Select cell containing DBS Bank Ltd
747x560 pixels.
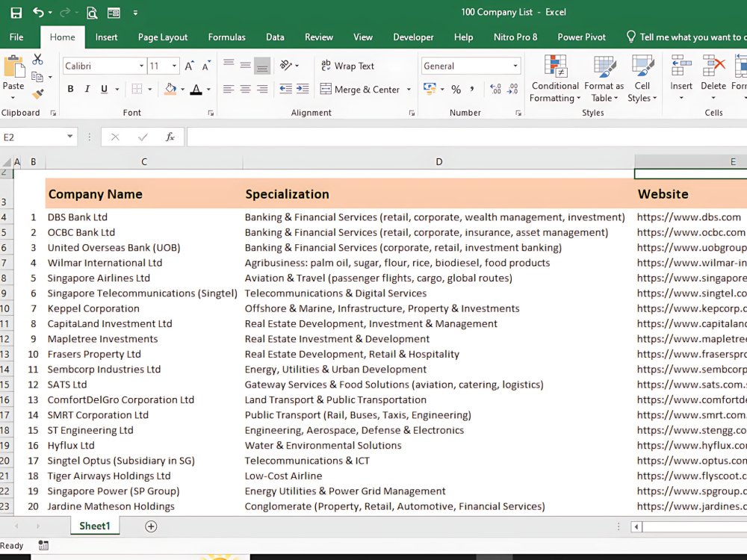(144, 217)
